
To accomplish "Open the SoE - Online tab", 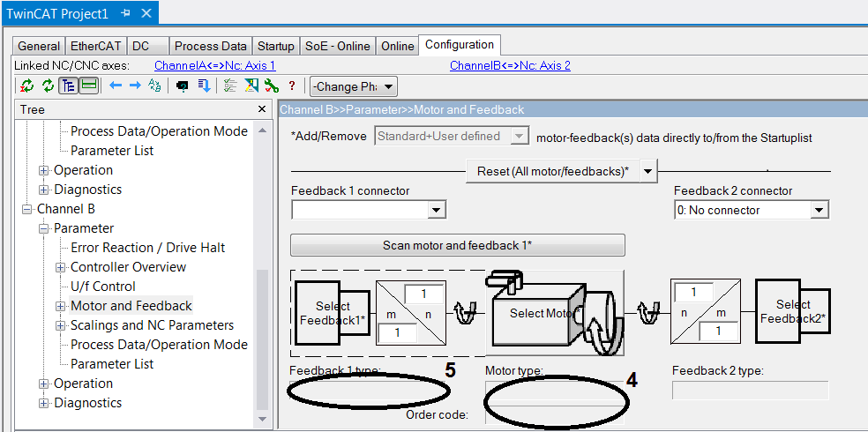I will pos(338,47).
